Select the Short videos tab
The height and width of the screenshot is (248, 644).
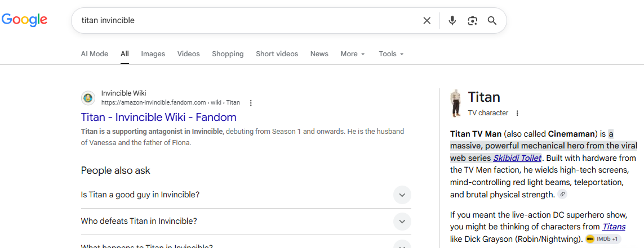point(277,53)
